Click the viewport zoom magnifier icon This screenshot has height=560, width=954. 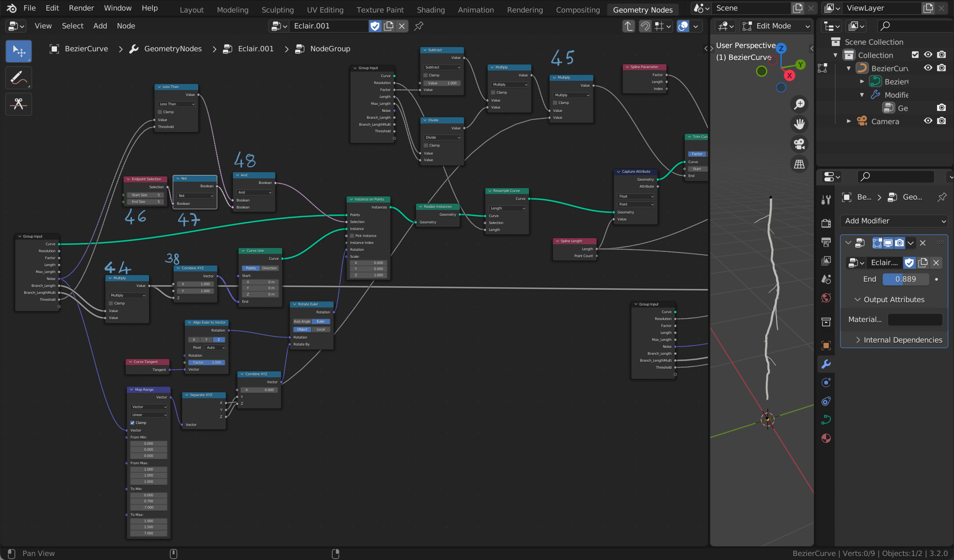(x=799, y=104)
